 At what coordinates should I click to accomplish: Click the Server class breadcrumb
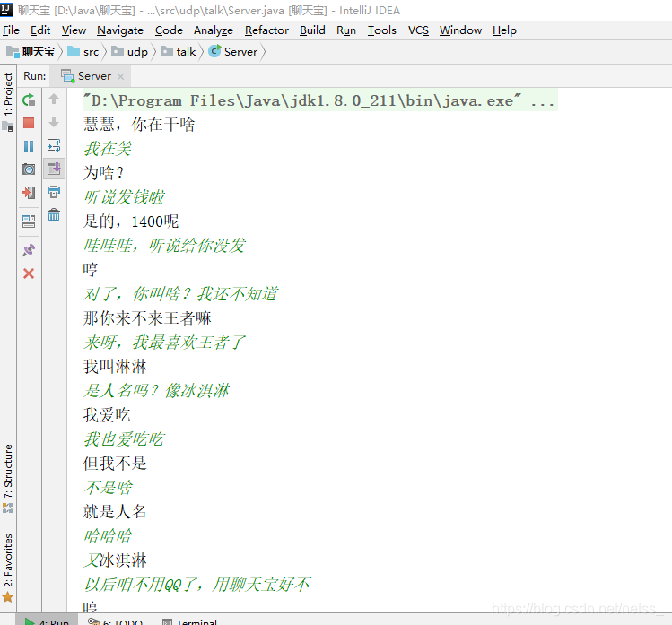(233, 52)
